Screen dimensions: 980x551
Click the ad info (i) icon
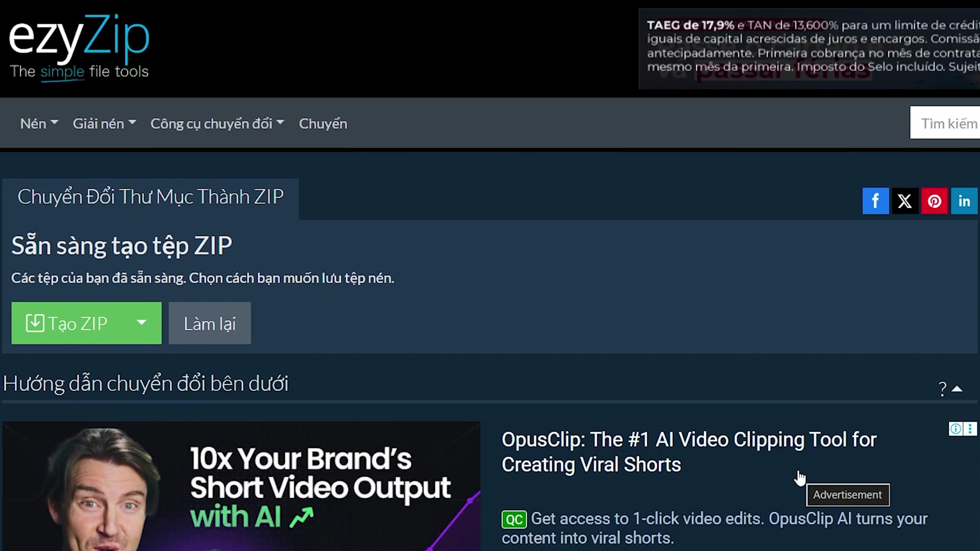(x=955, y=429)
